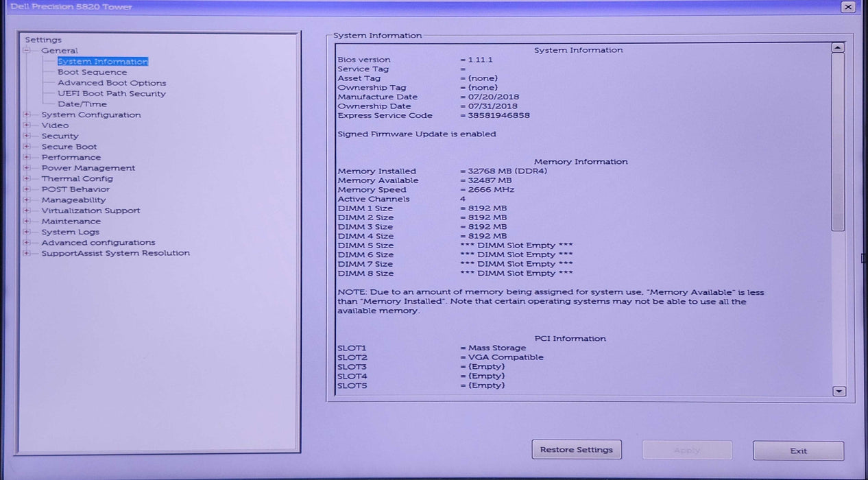Click the DIMM 8 Size row
The width and height of the screenshot is (868, 480).
click(455, 273)
